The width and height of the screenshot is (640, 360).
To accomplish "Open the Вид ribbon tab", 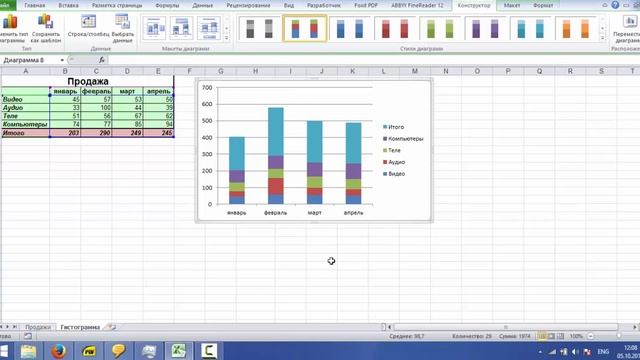I will click(x=289, y=5).
